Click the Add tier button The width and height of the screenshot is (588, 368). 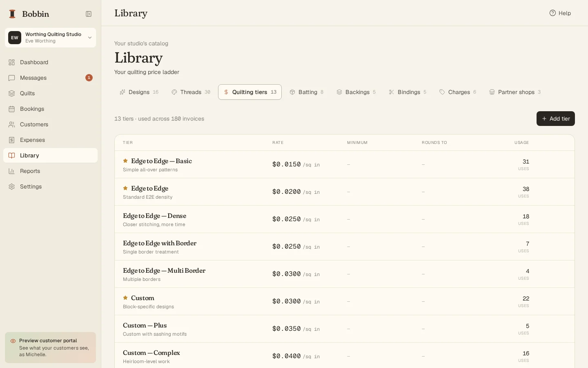click(555, 119)
